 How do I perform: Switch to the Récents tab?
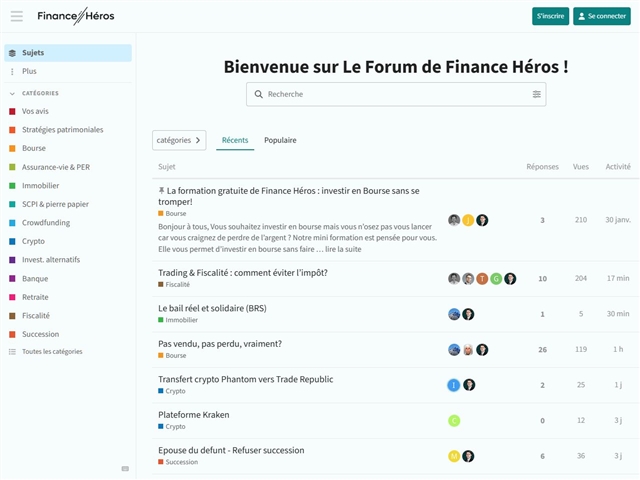tap(235, 140)
